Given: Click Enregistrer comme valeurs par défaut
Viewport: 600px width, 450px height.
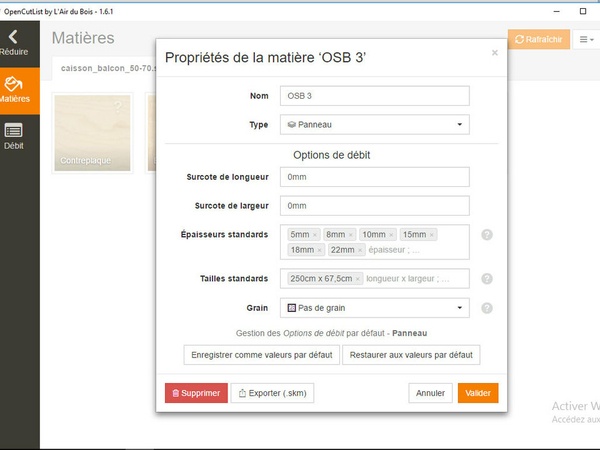Looking at the screenshot, I should 261,355.
